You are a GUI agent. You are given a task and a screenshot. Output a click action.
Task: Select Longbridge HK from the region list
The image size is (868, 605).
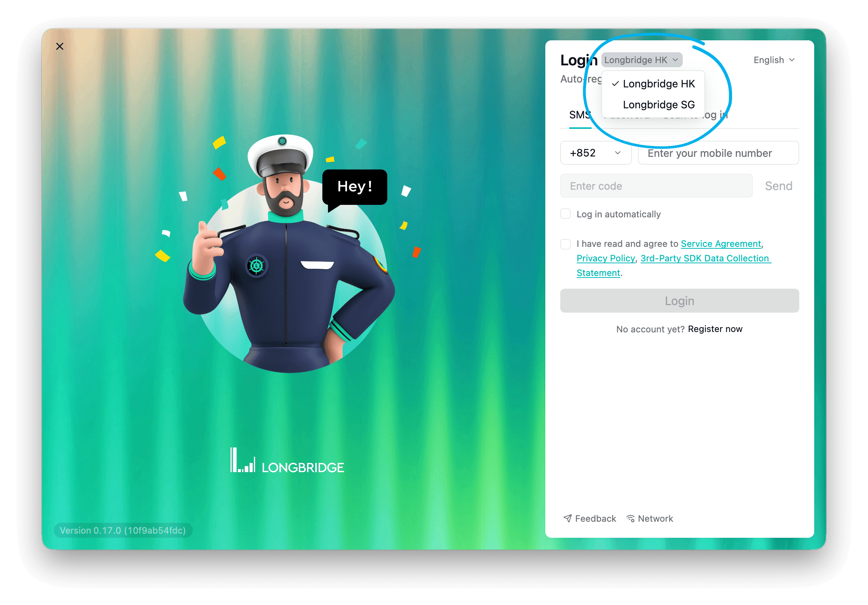pos(654,84)
